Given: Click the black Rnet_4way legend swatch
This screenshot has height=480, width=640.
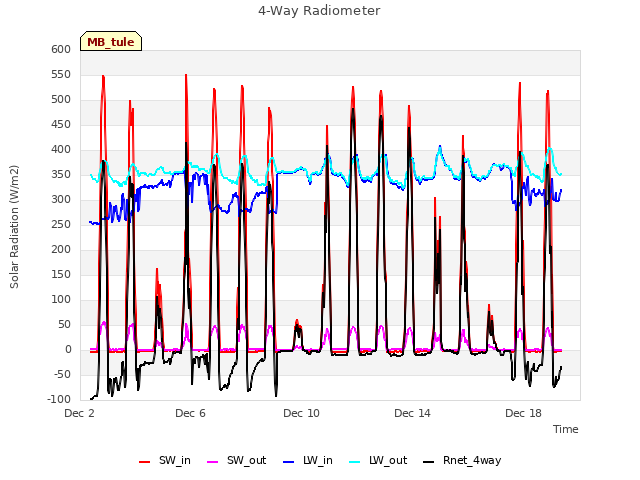Looking at the screenshot, I should click(x=429, y=462).
